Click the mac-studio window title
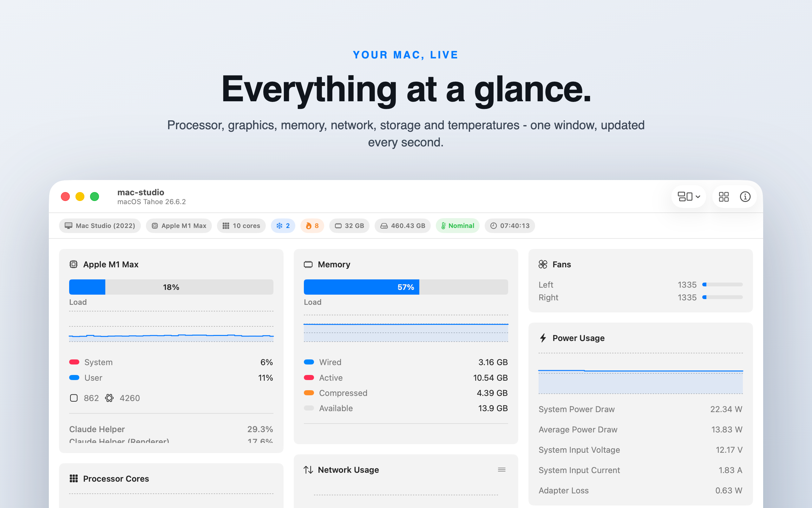The image size is (812, 508). click(141, 192)
